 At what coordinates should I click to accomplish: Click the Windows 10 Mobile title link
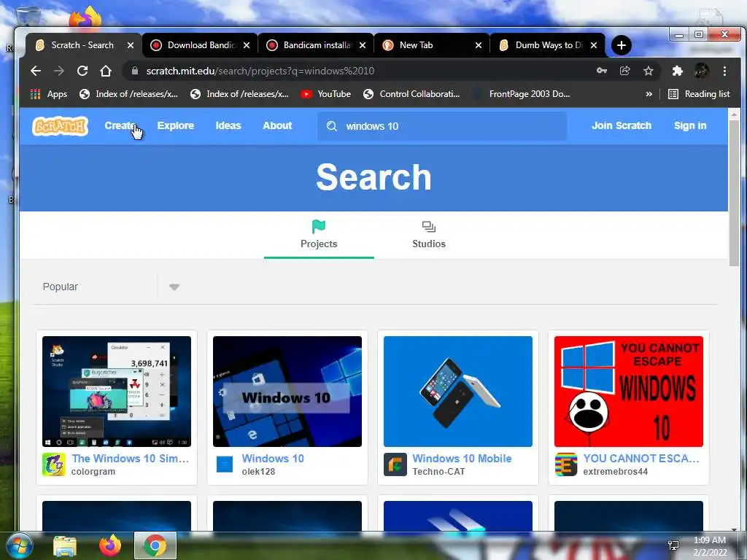(x=462, y=459)
